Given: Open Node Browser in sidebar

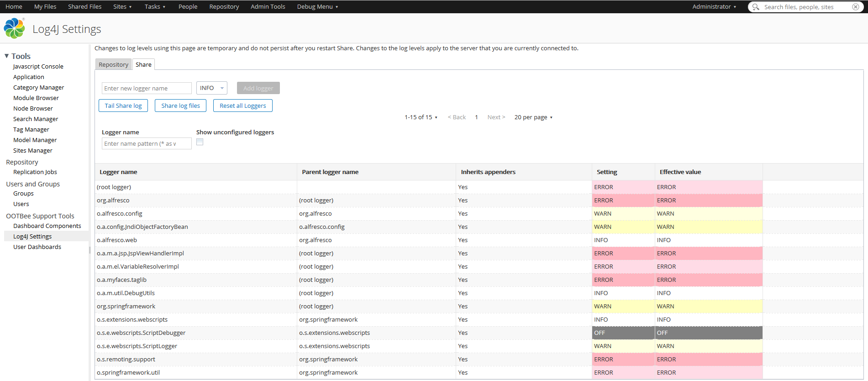Looking at the screenshot, I should pos(33,109).
